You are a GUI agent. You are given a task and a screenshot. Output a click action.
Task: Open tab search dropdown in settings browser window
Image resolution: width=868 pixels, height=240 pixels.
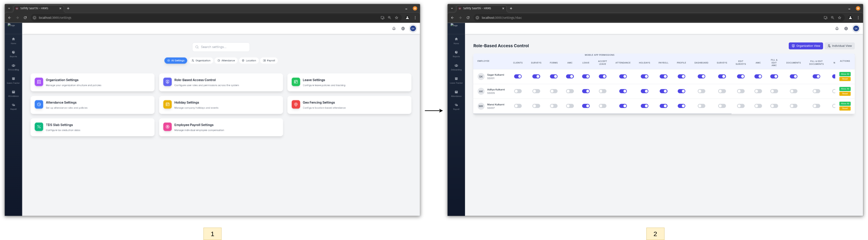coord(9,8)
